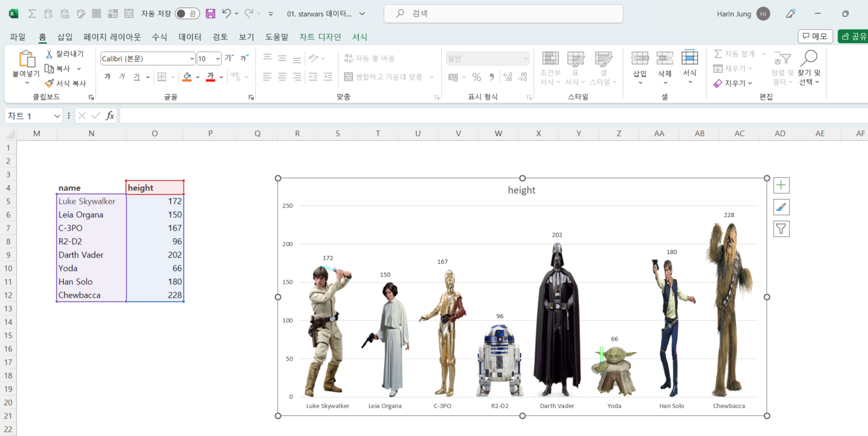Click the Chart Filters funnel button
This screenshot has height=436, width=868.
(x=781, y=229)
